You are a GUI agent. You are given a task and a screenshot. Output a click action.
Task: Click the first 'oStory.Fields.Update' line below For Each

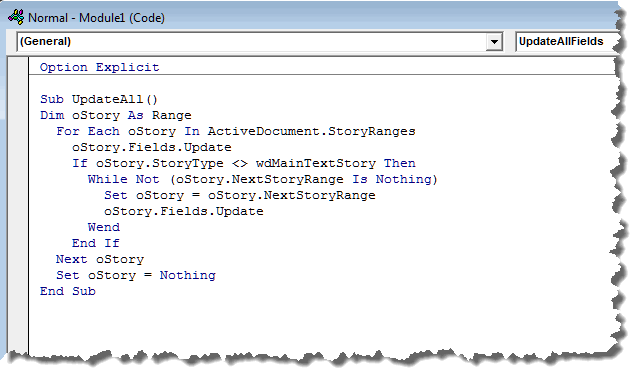click(x=152, y=147)
